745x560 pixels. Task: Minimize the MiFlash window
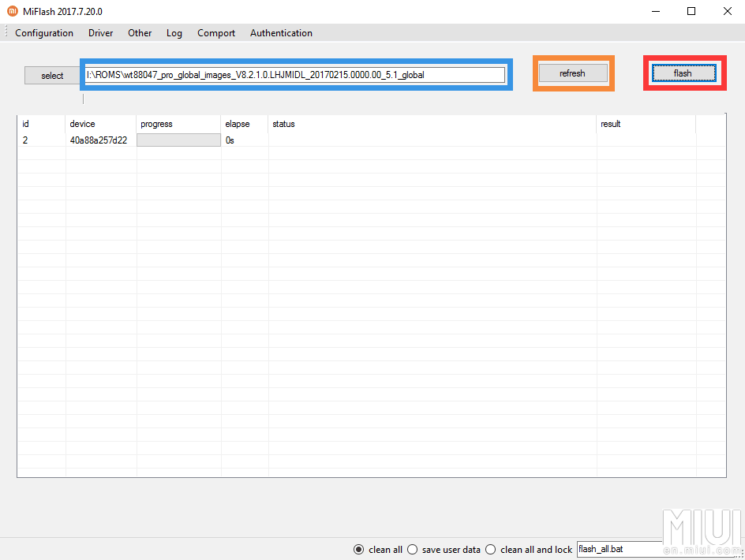coord(656,11)
